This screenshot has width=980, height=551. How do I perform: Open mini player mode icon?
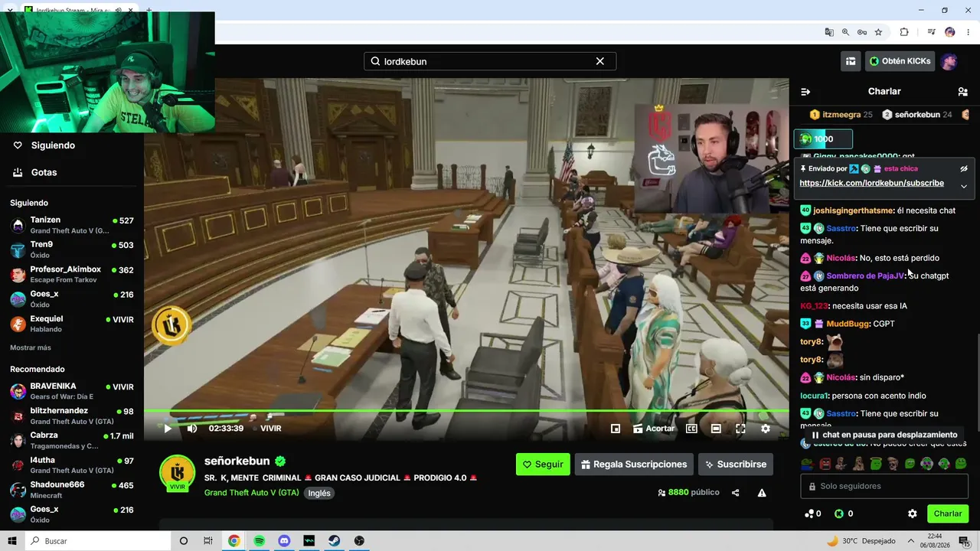pyautogui.click(x=616, y=429)
